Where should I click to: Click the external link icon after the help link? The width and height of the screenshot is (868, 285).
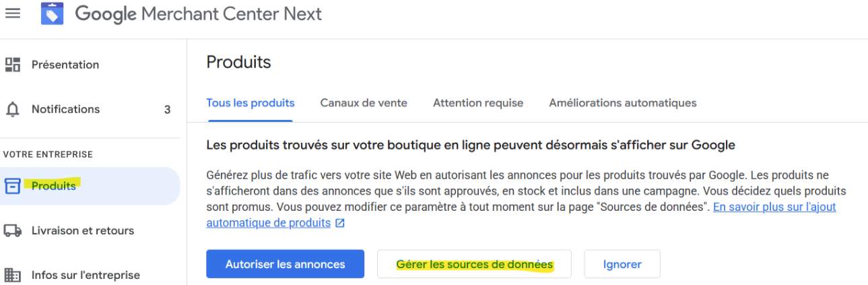339,223
